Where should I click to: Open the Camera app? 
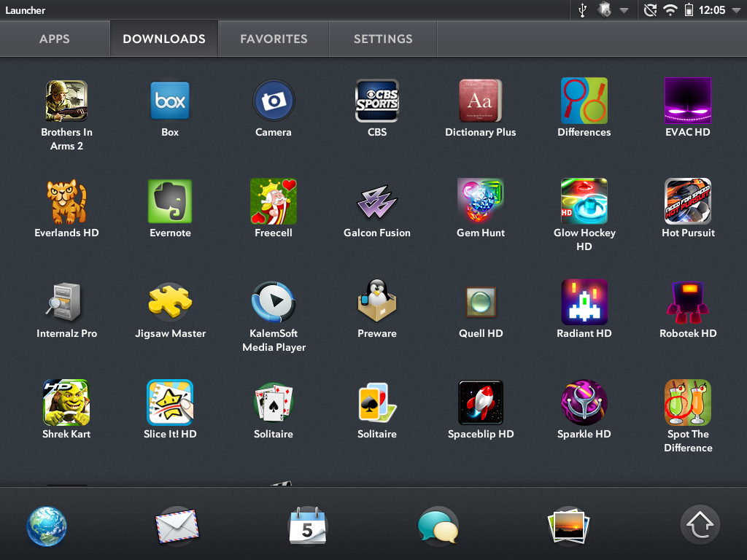[274, 101]
